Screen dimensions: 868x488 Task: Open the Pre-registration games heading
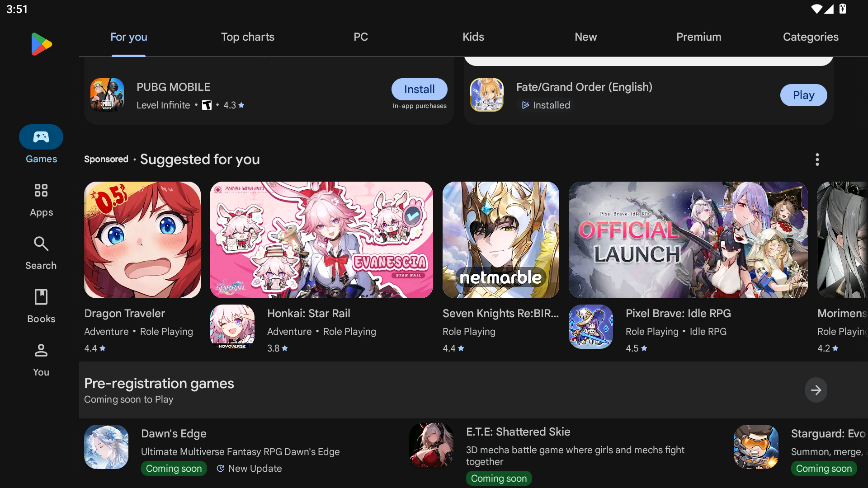tap(159, 384)
